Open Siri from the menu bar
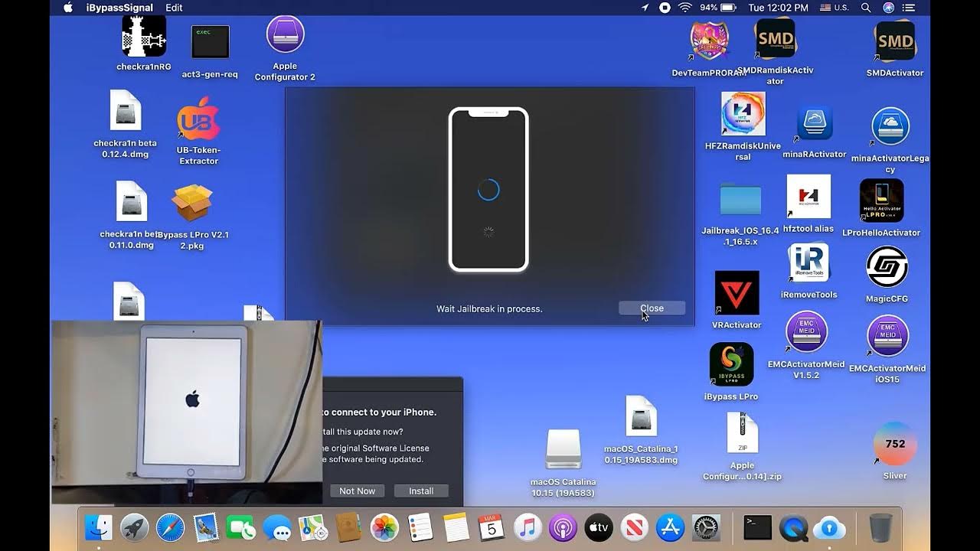980x551 pixels. [x=888, y=8]
